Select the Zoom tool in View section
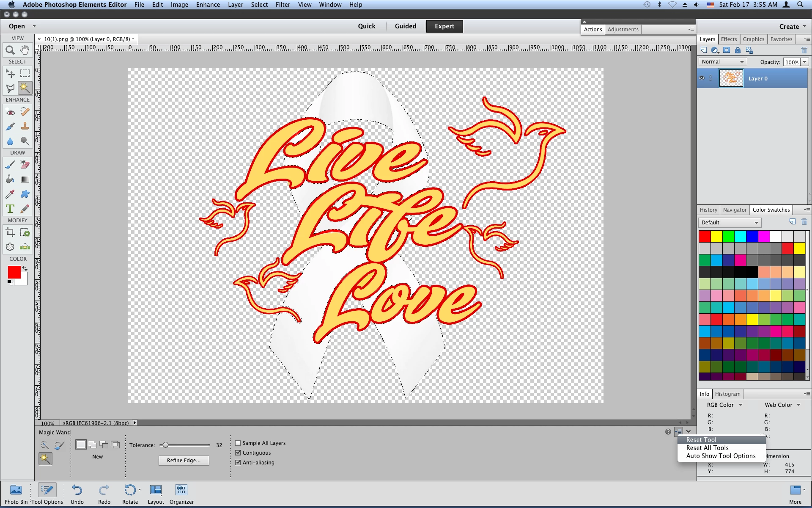The height and width of the screenshot is (508, 812). pos(10,50)
